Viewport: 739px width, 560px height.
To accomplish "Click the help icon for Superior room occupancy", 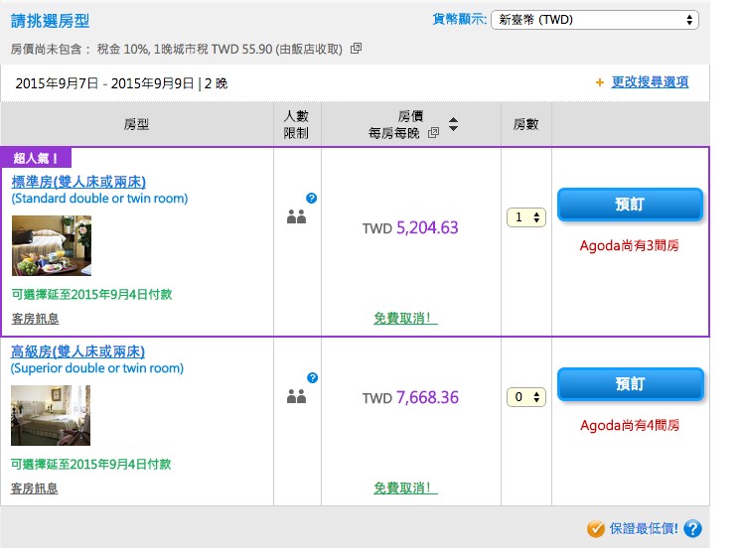I will (312, 378).
